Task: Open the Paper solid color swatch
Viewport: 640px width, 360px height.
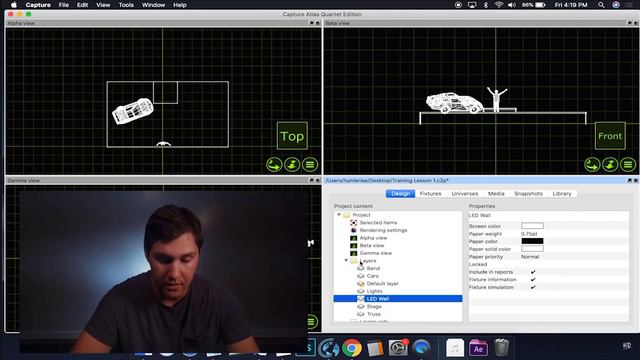Action: [532, 249]
